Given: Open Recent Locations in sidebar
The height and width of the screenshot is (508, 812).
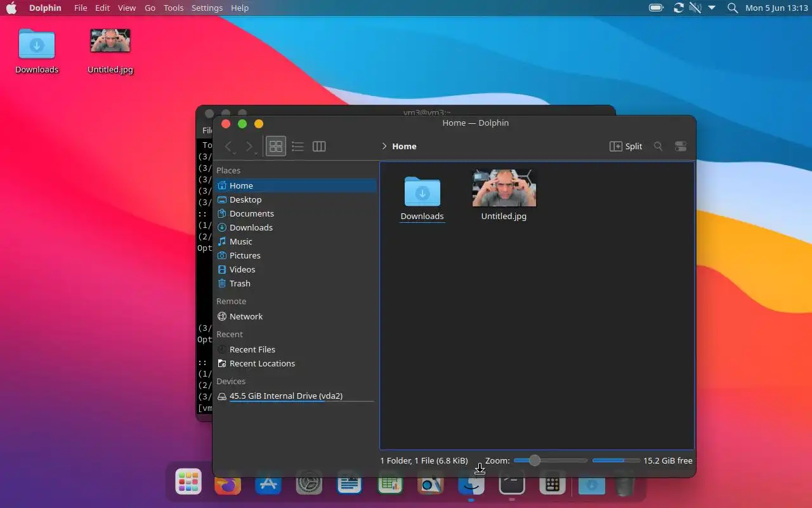Looking at the screenshot, I should coord(296,363).
